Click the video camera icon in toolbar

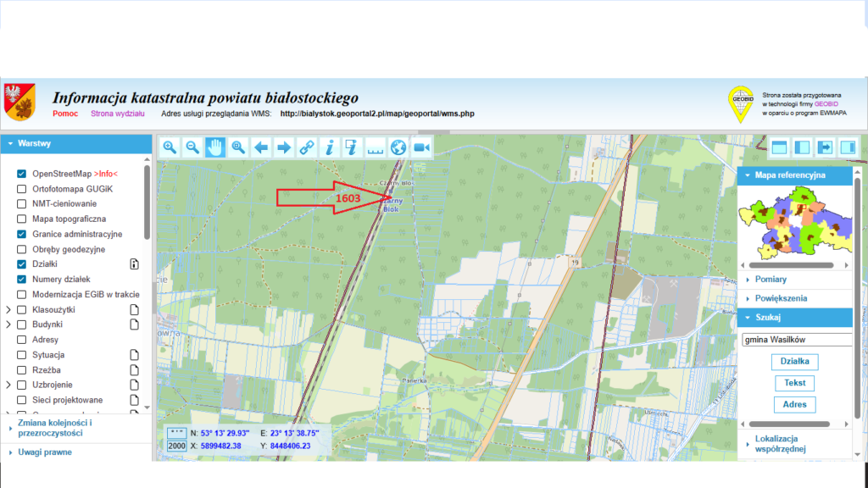pos(421,147)
